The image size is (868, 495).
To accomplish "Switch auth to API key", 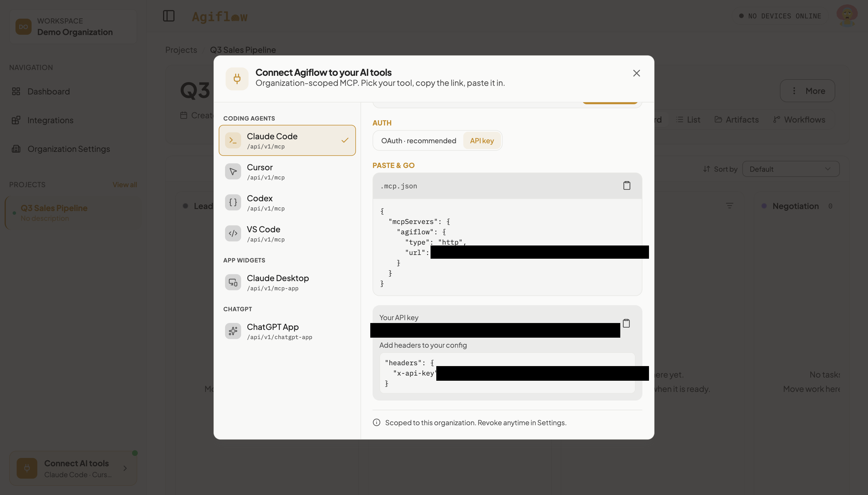I will 482,141.
